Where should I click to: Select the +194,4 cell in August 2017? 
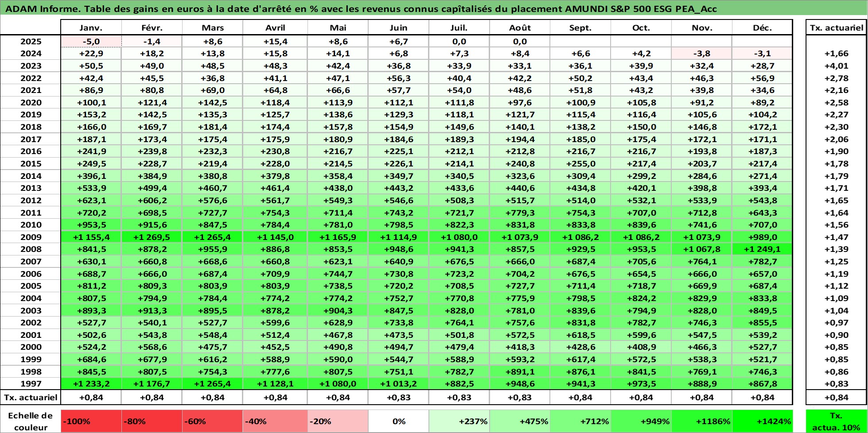[x=520, y=139]
